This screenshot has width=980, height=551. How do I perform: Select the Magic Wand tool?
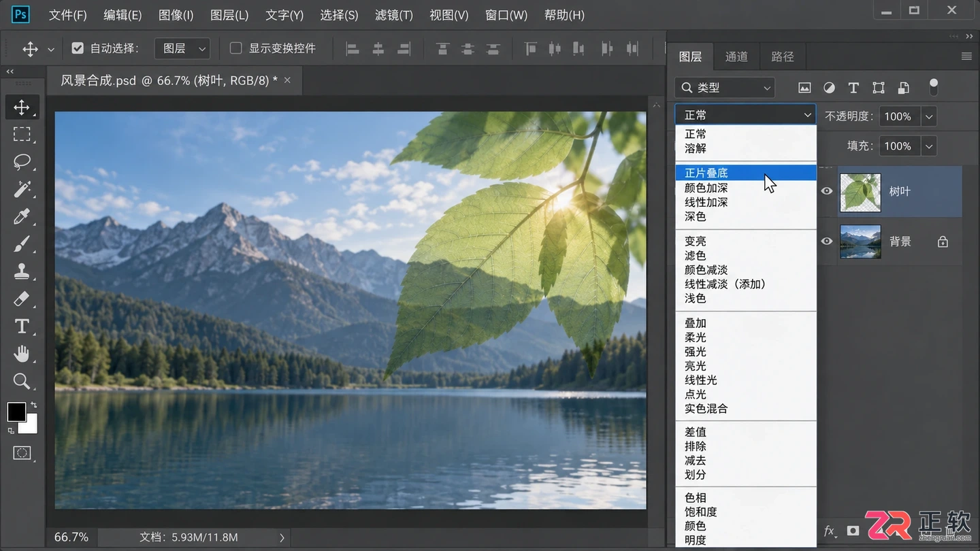22,189
